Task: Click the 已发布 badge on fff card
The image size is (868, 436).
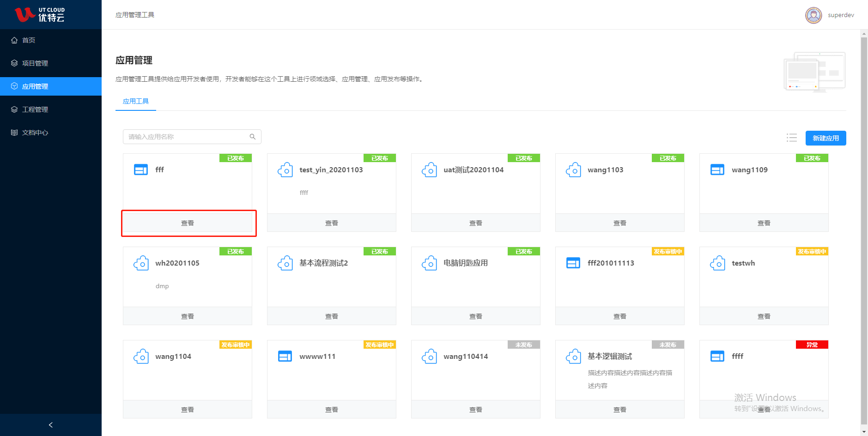Action: point(236,158)
